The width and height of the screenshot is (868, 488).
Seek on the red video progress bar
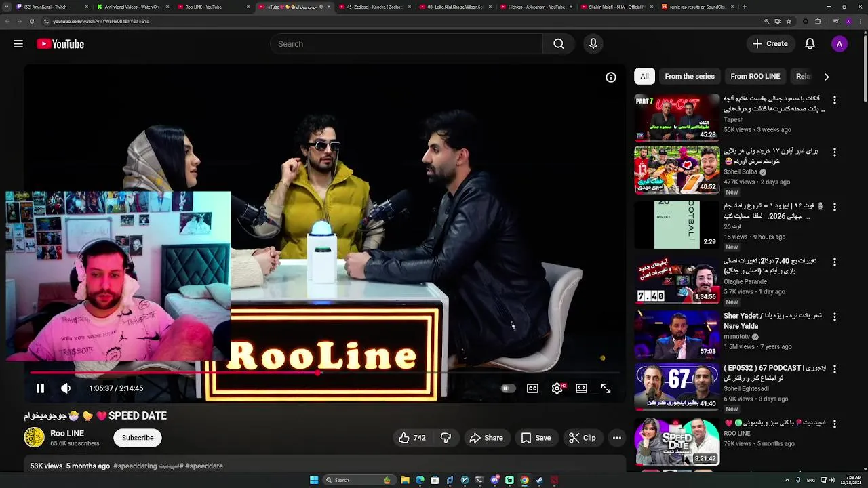[x=325, y=372]
